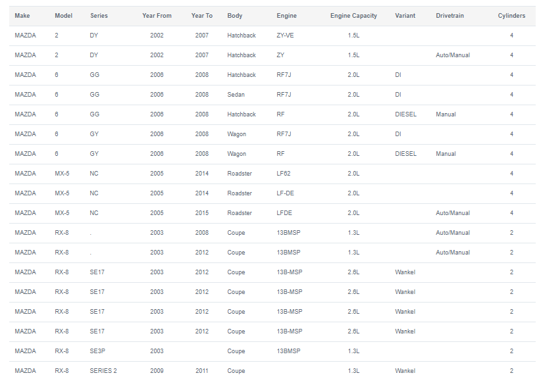Click the Year To column header

tap(202, 16)
